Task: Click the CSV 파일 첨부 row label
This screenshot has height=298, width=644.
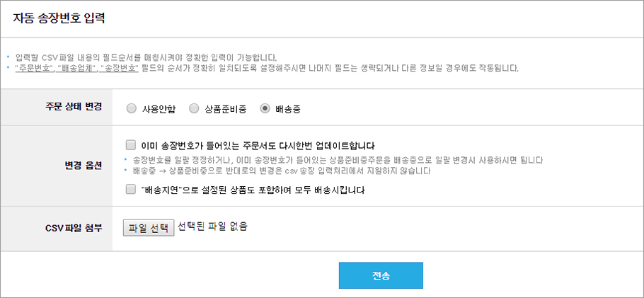Action: coord(73,228)
